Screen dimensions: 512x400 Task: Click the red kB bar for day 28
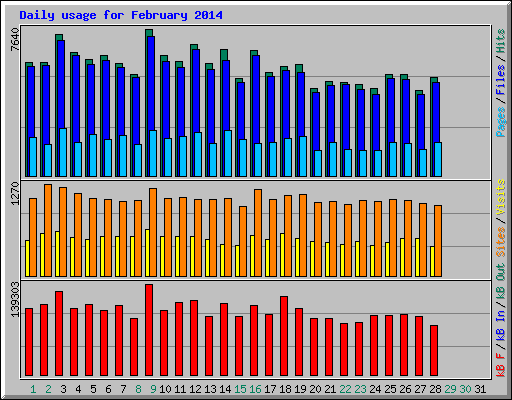(434, 351)
